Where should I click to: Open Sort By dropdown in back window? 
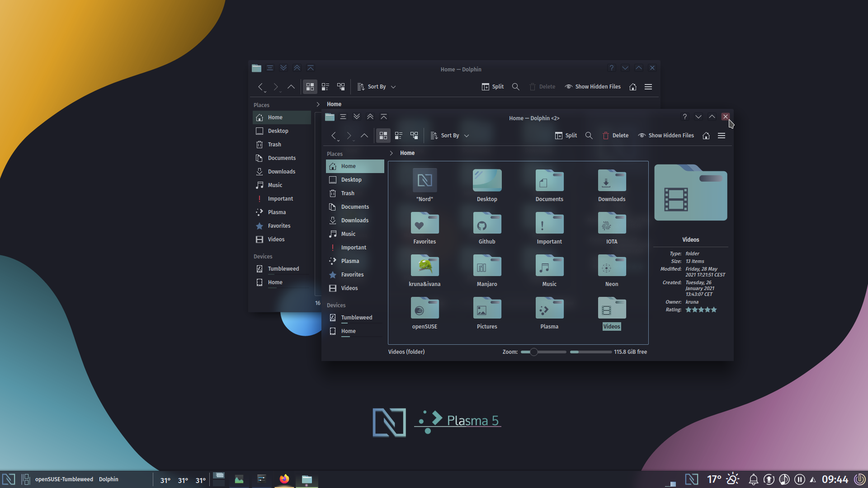(377, 87)
